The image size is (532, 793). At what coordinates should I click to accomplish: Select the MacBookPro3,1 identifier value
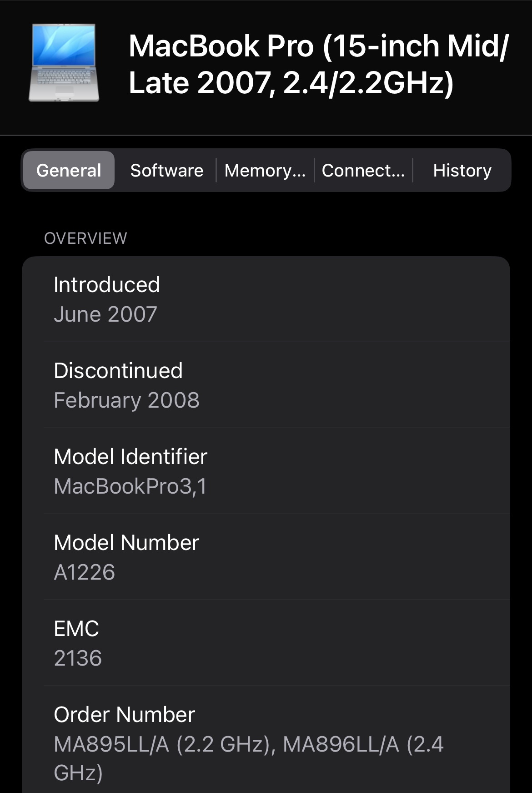(130, 486)
